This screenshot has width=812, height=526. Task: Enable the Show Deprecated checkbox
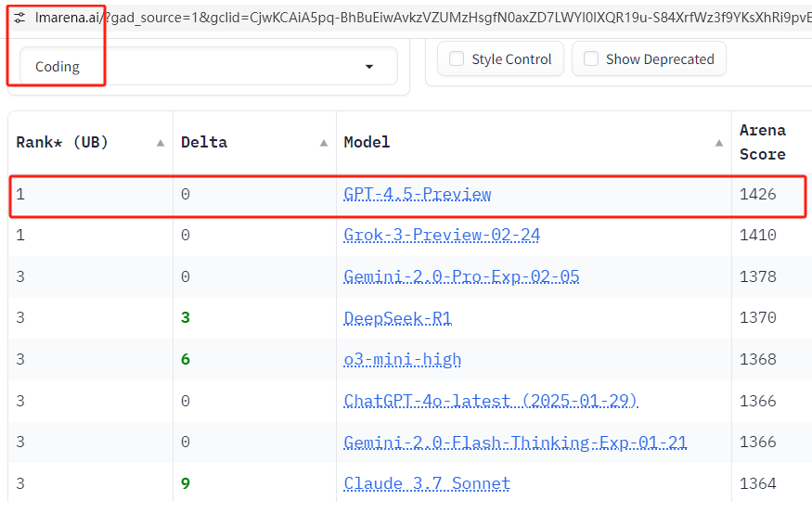click(591, 59)
